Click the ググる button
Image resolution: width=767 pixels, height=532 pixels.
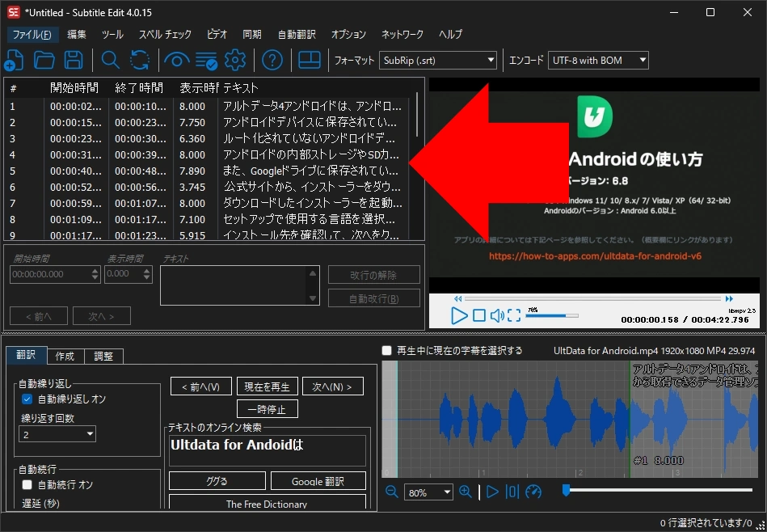217,481
